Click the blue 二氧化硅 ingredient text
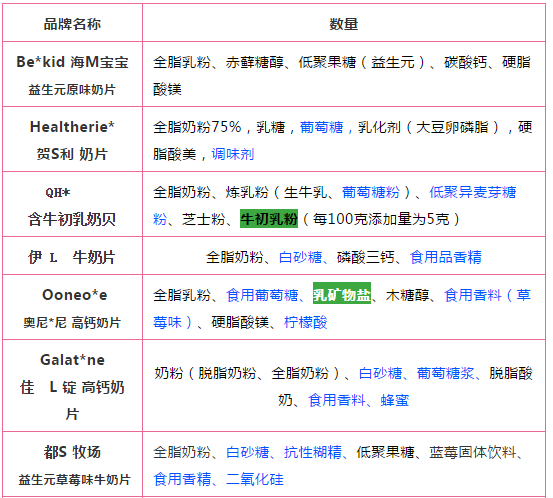The width and height of the screenshot is (553, 498). [x=255, y=479]
